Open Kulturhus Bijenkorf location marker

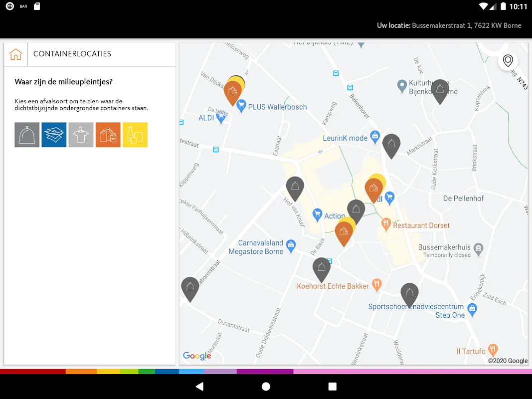(402, 86)
